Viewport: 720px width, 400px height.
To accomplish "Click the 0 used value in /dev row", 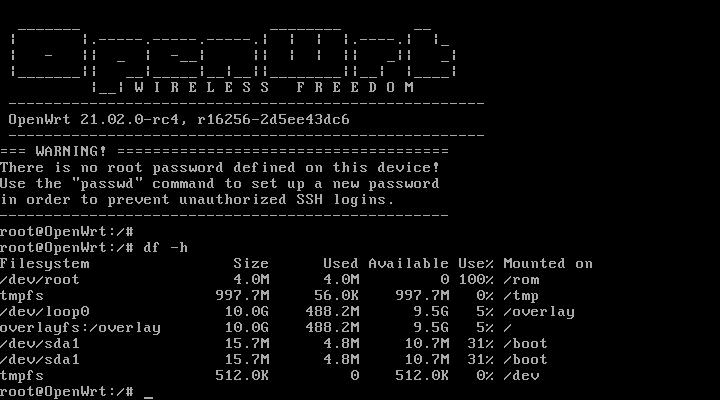I will pyautogui.click(x=354, y=376).
